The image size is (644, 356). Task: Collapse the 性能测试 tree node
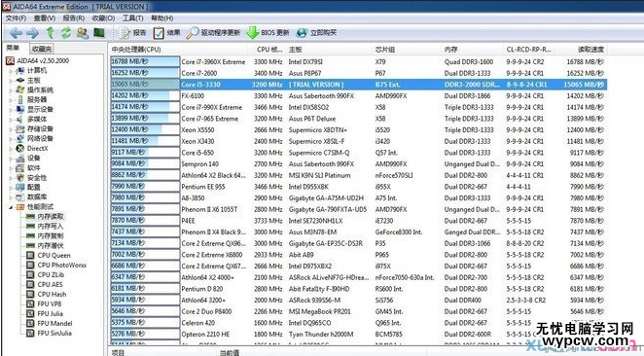pyautogui.click(x=11, y=207)
